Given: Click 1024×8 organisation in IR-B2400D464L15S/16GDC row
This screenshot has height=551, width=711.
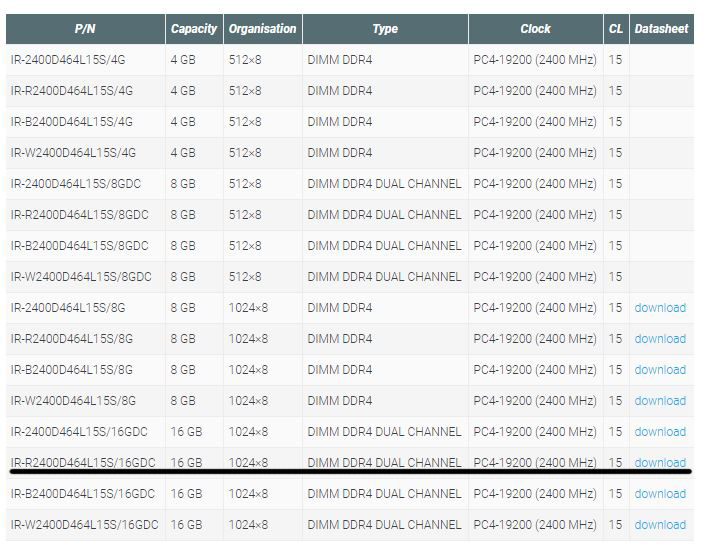Looking at the screenshot, I should coord(248,494).
